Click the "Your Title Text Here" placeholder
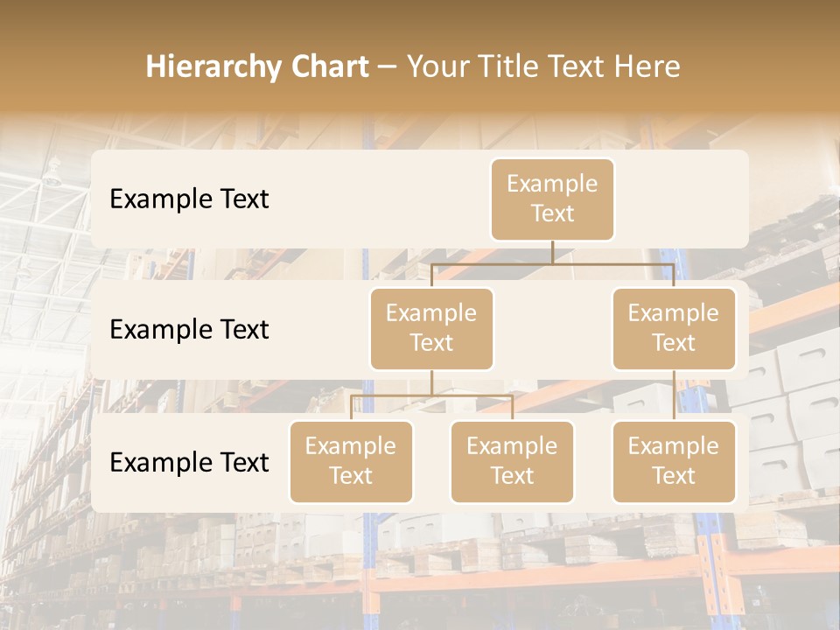Screen dimensions: 840x630 (x=543, y=66)
